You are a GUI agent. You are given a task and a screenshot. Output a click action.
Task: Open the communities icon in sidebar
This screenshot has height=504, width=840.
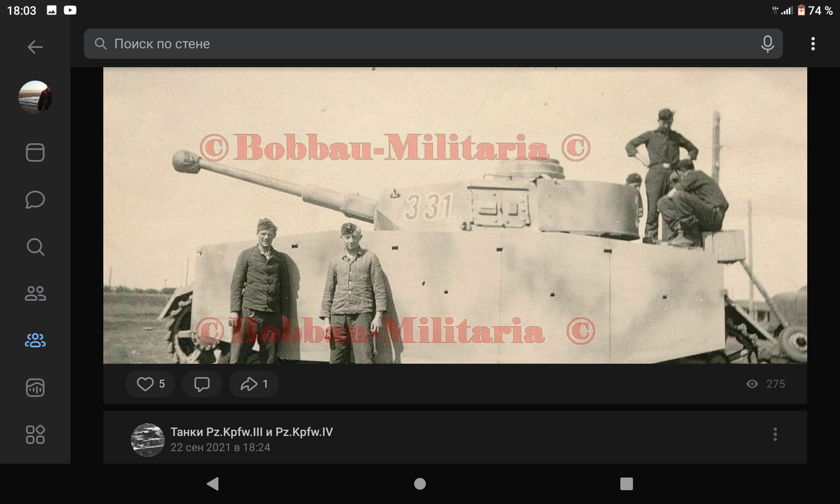point(35,340)
